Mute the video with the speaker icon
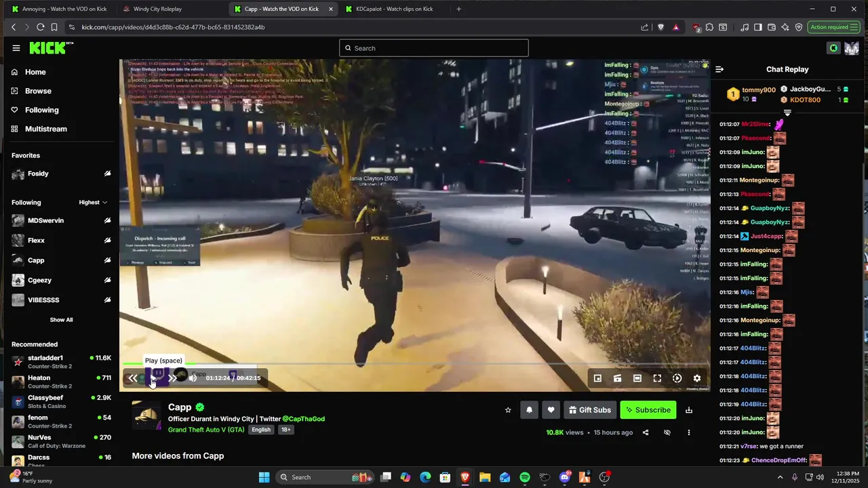The height and width of the screenshot is (488, 868). [x=193, y=378]
